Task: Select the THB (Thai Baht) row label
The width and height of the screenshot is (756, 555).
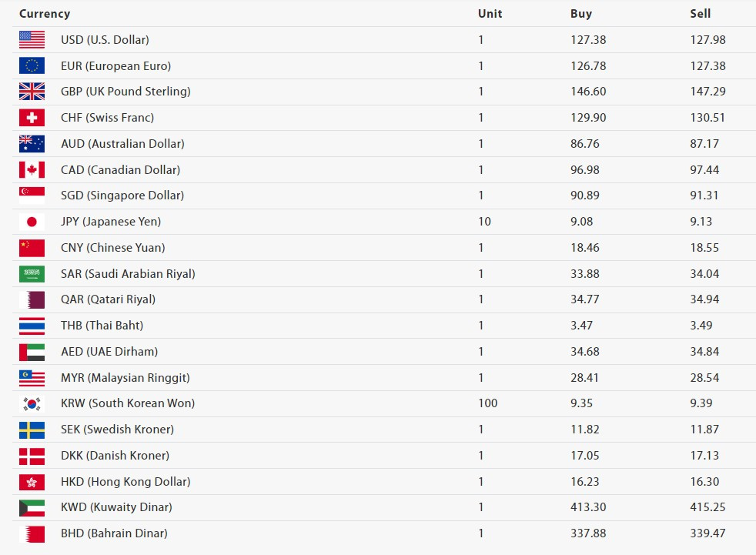Action: [102, 326]
